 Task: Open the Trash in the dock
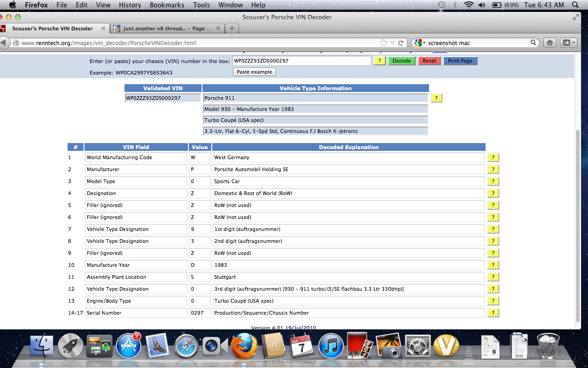pyautogui.click(x=548, y=346)
